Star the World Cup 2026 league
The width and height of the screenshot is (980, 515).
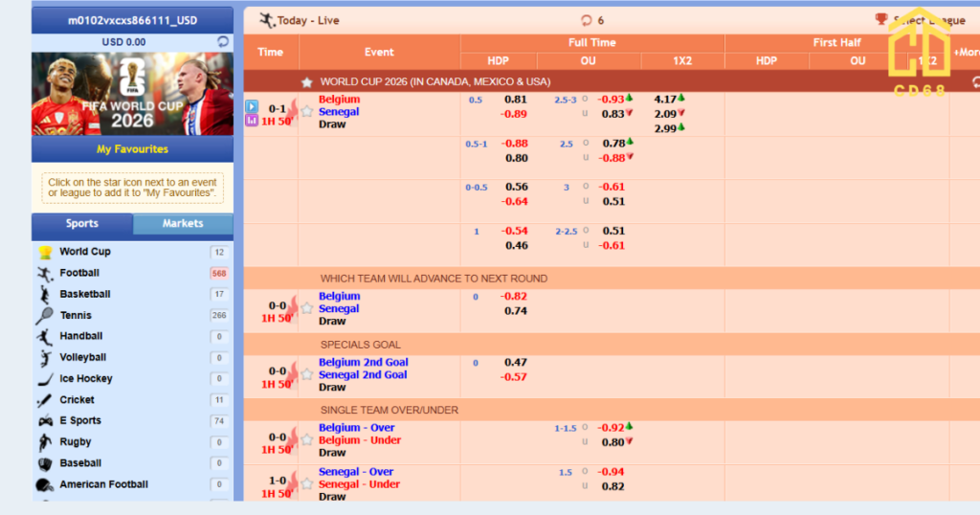tap(307, 82)
